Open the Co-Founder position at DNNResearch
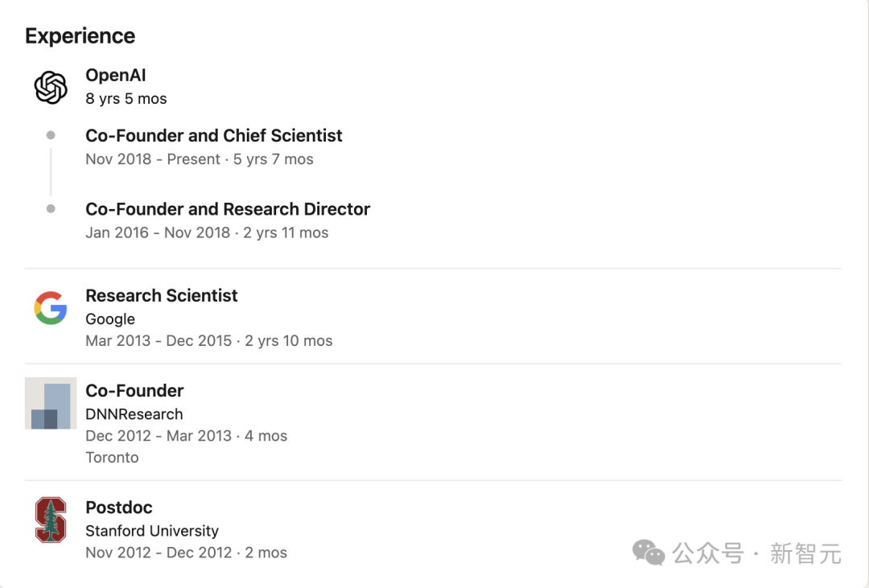The image size is (869, 588). [x=134, y=391]
